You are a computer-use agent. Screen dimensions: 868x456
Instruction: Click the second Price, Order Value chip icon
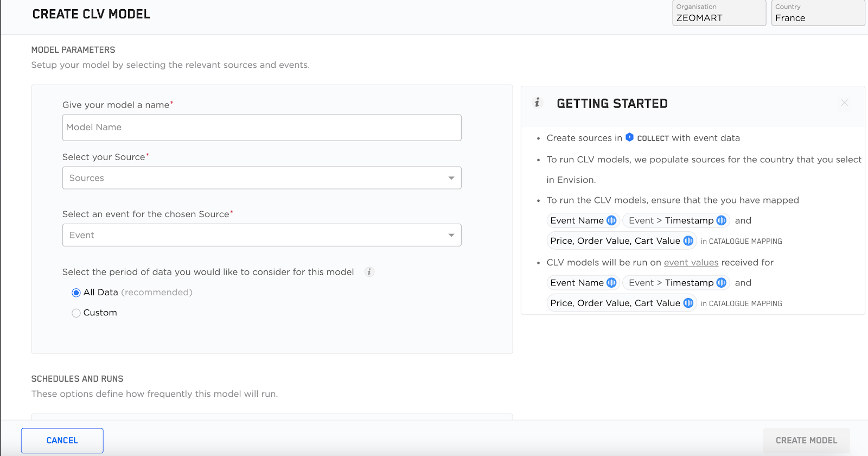coord(688,303)
